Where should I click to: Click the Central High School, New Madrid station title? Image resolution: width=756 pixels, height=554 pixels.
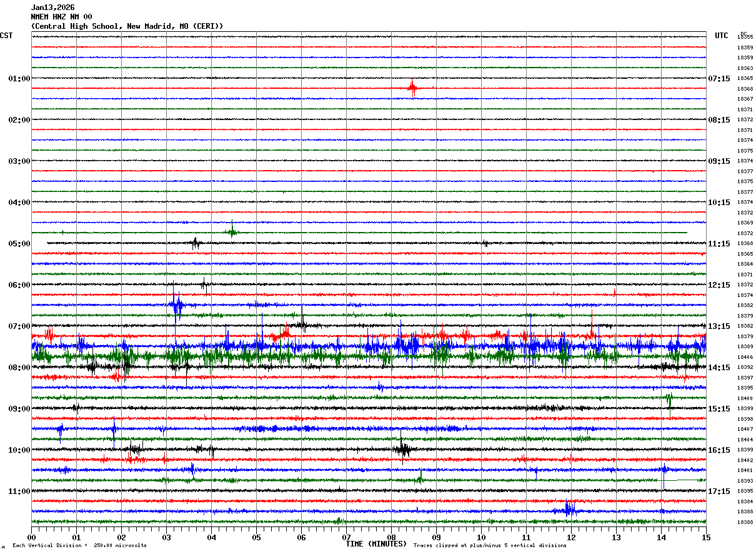[x=127, y=26]
